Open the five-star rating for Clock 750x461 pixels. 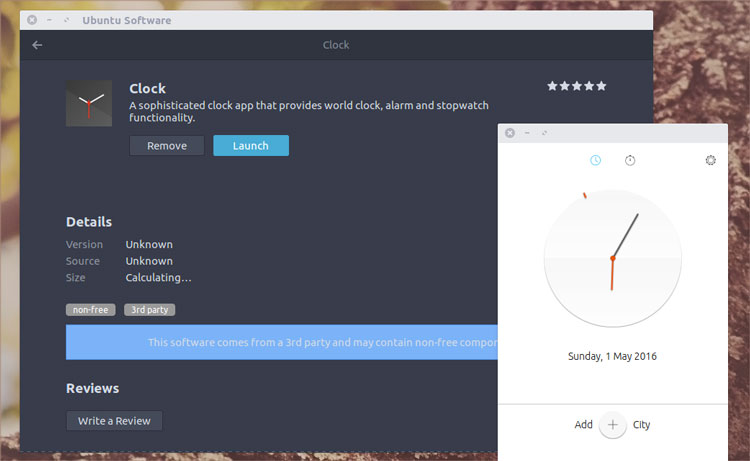tap(576, 86)
